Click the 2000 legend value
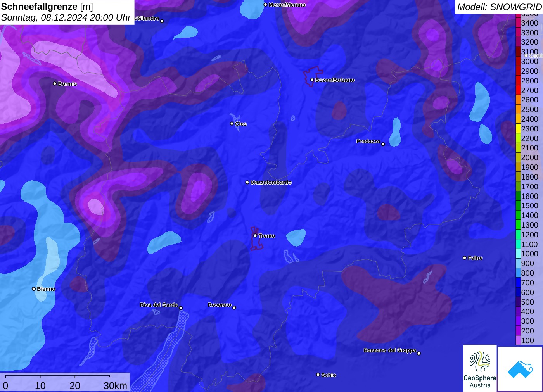Screen dimensions: 543x392 pos(529,157)
